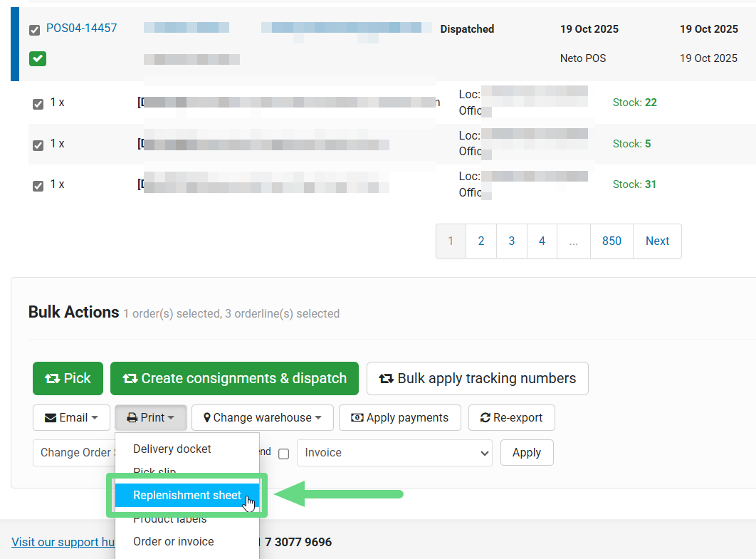The height and width of the screenshot is (559, 756).
Task: Go to page 3 of results
Action: coord(512,241)
